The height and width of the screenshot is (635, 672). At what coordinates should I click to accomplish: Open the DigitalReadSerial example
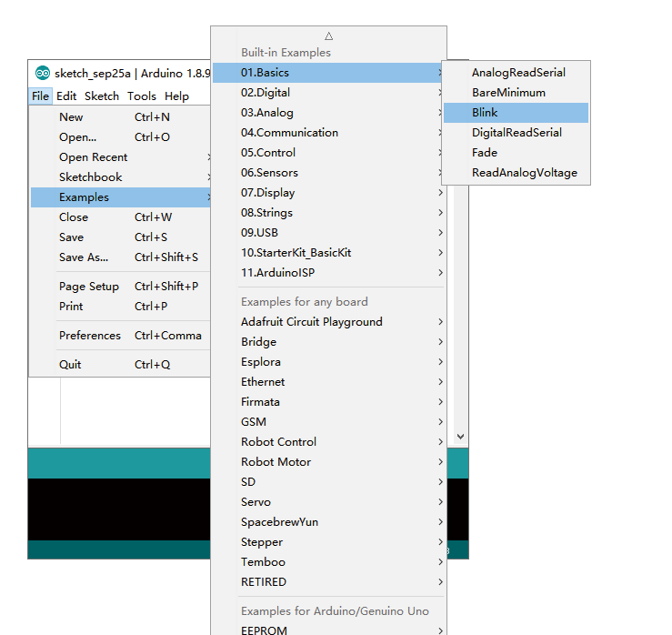pos(516,133)
